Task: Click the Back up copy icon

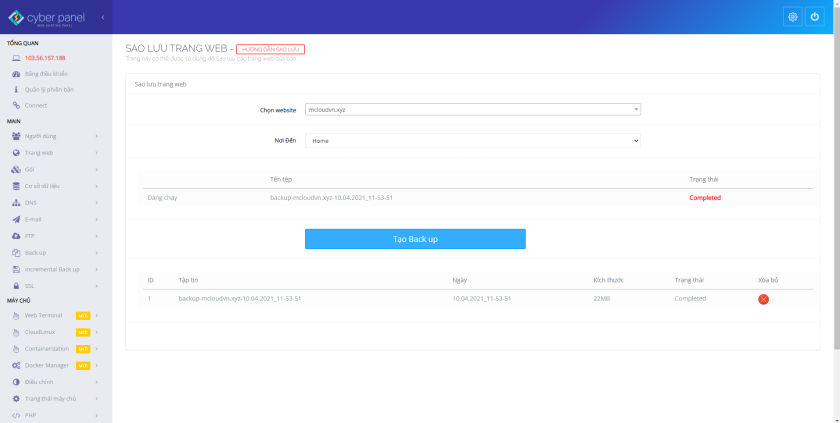Action: pos(16,253)
